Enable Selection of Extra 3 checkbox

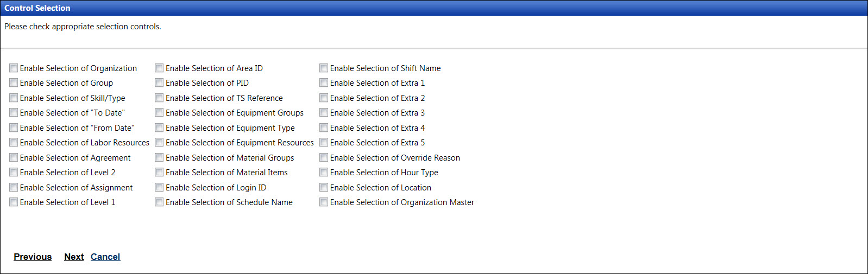click(324, 113)
